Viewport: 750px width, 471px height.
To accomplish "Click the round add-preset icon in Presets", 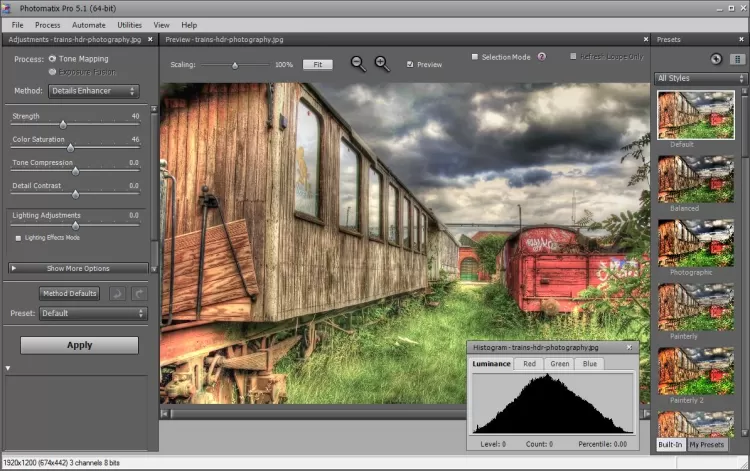I will 716,59.
